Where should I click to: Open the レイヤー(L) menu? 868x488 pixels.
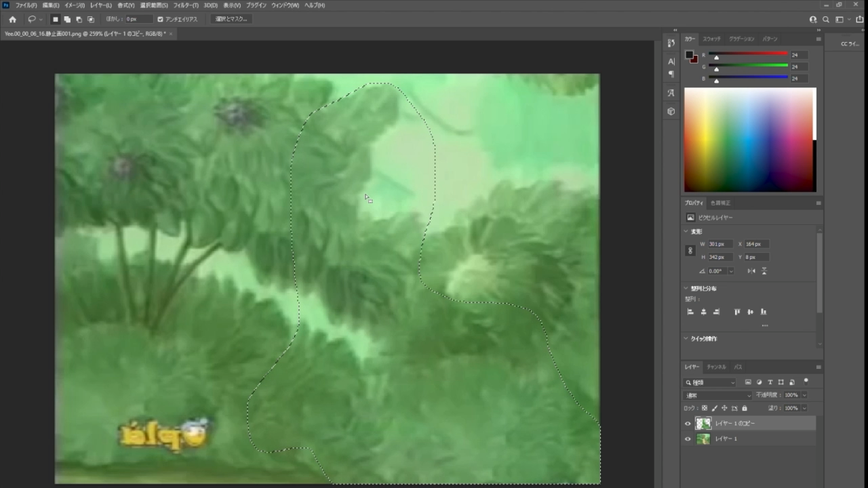point(100,5)
